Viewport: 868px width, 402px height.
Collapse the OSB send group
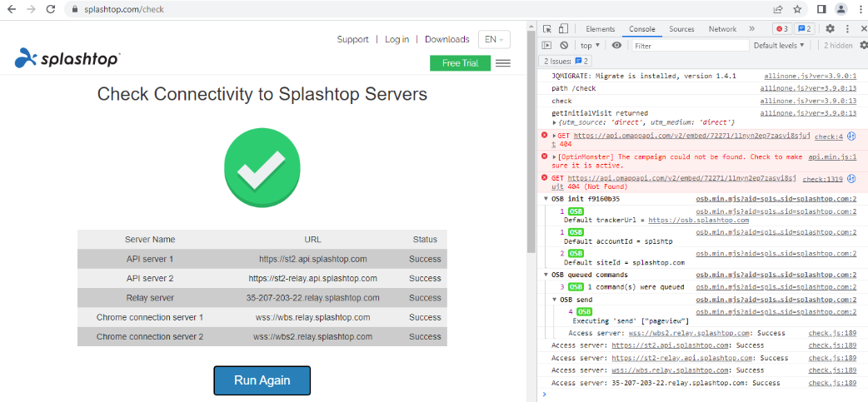point(556,299)
